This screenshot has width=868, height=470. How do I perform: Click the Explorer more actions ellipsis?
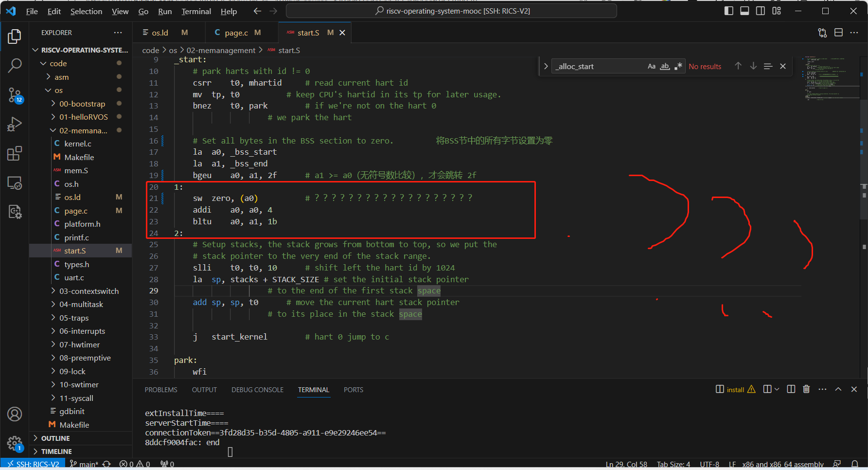pos(118,33)
